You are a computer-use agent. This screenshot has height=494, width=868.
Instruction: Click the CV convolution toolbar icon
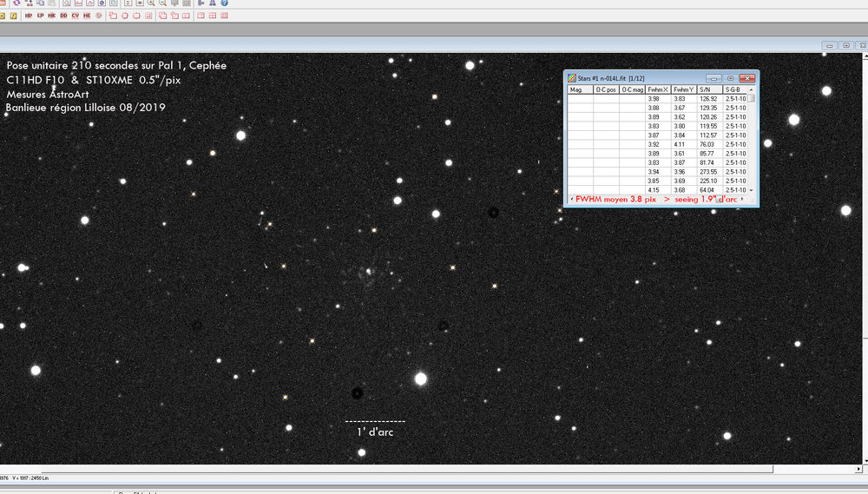point(76,16)
